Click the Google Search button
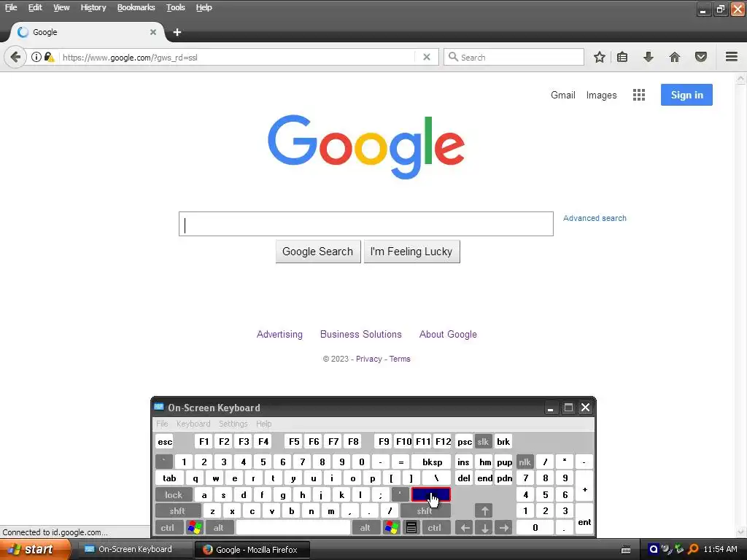Screen dimensions: 747x560 pyautogui.click(x=318, y=252)
